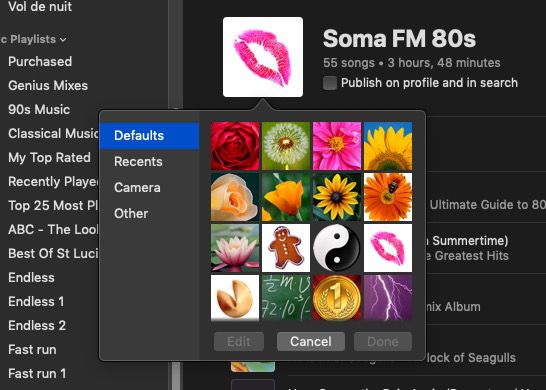Viewport: 546px width, 390px height.
Task: Choose the chalkboard math image
Action: click(x=286, y=298)
